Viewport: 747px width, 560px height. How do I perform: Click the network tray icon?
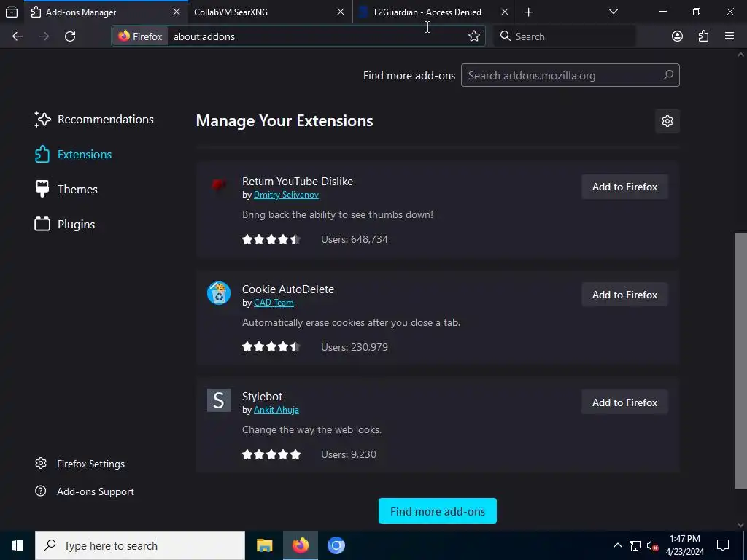click(x=635, y=545)
